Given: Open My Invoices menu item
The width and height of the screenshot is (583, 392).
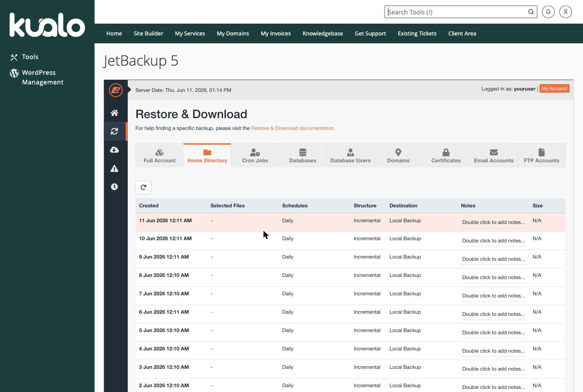Looking at the screenshot, I should [x=276, y=33].
